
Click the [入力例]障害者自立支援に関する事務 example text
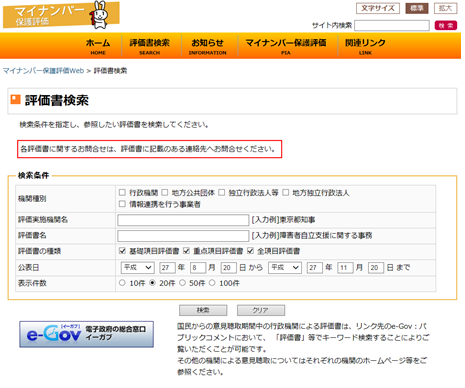point(312,235)
